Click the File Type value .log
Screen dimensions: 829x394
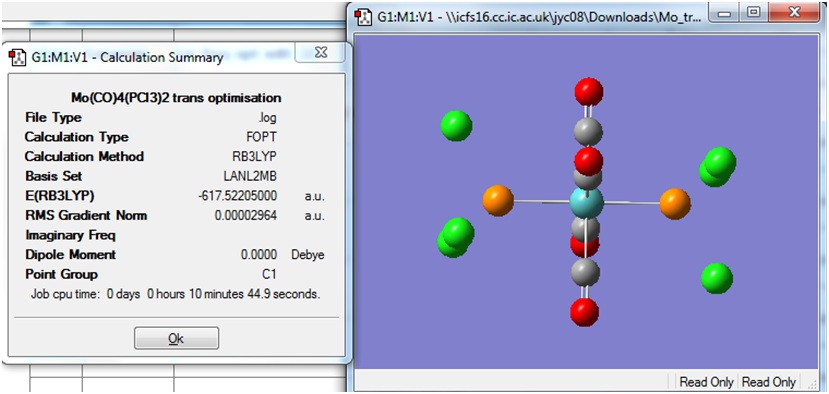pyautogui.click(x=268, y=117)
